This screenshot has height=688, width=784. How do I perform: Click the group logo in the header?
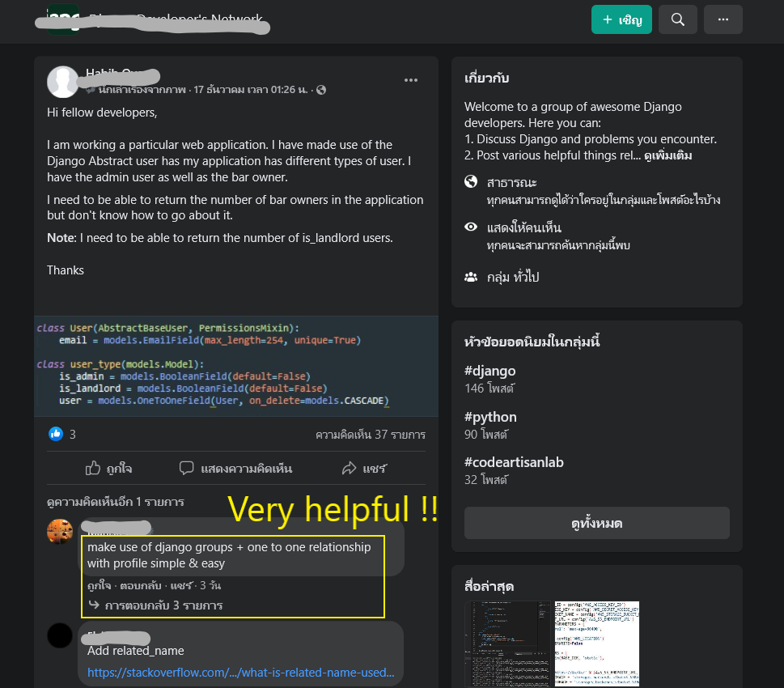63,19
